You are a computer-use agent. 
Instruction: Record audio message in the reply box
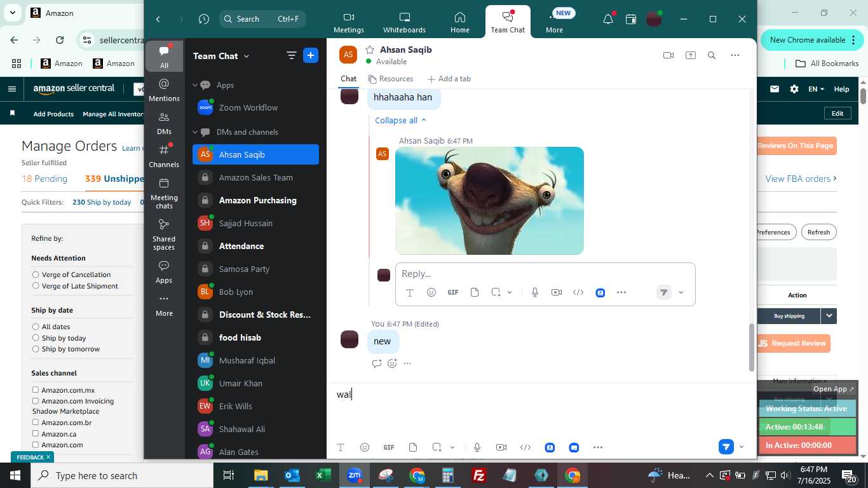pyautogui.click(x=535, y=292)
